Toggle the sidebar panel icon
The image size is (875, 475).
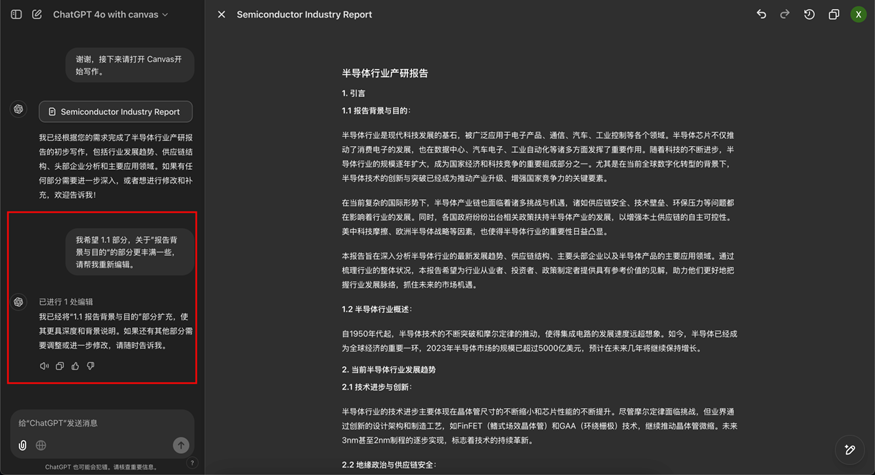click(16, 15)
